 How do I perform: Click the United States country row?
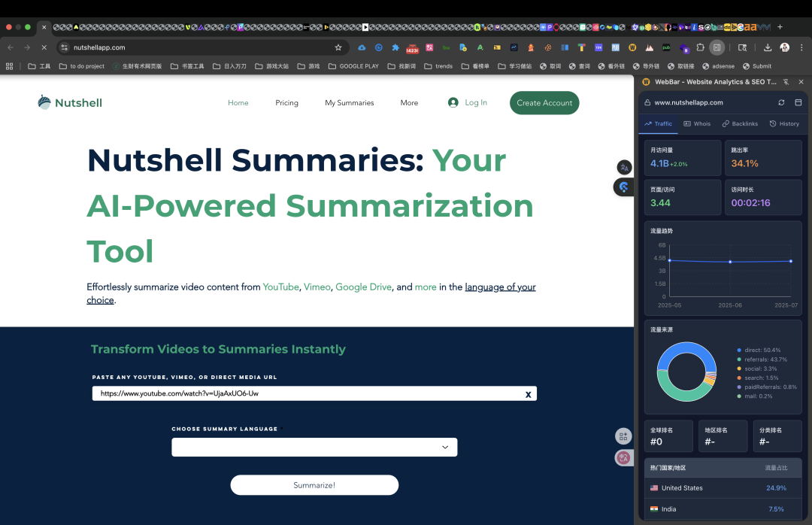(x=723, y=488)
